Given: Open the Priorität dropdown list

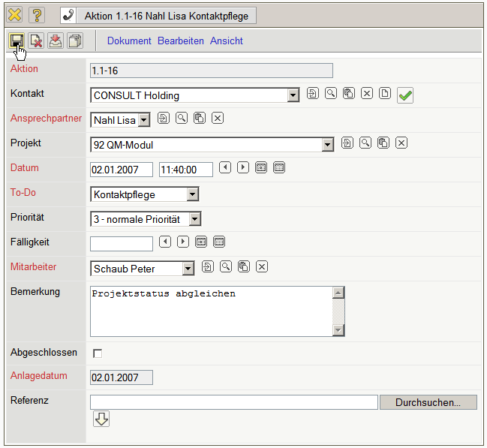Looking at the screenshot, I should coord(195,219).
